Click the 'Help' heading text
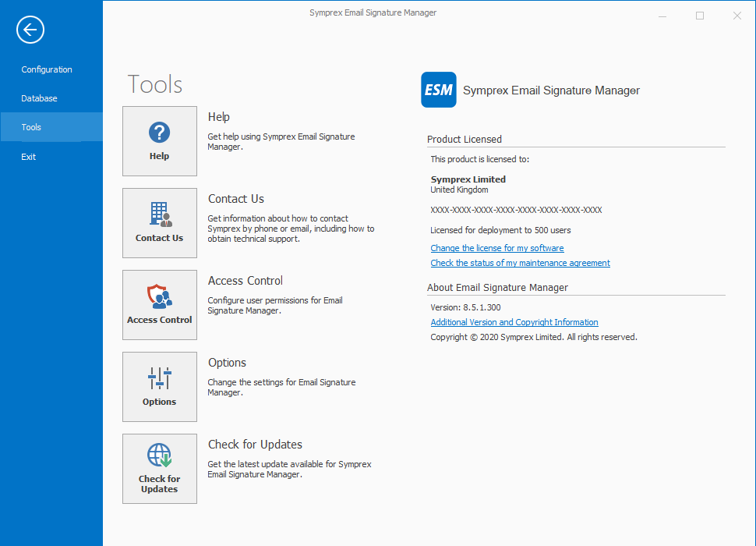Screen dimensions: 756x546 click(x=219, y=117)
